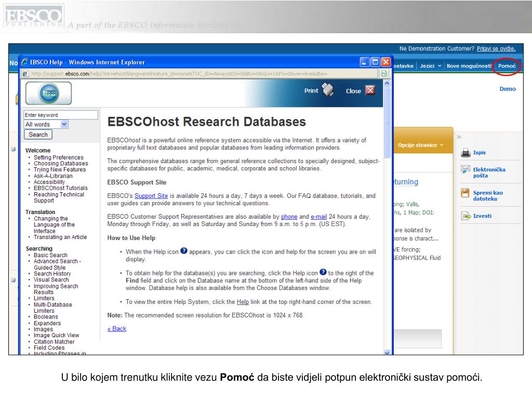532x399 pixels.
Task: Open the All words dropdown
Action: pos(64,124)
